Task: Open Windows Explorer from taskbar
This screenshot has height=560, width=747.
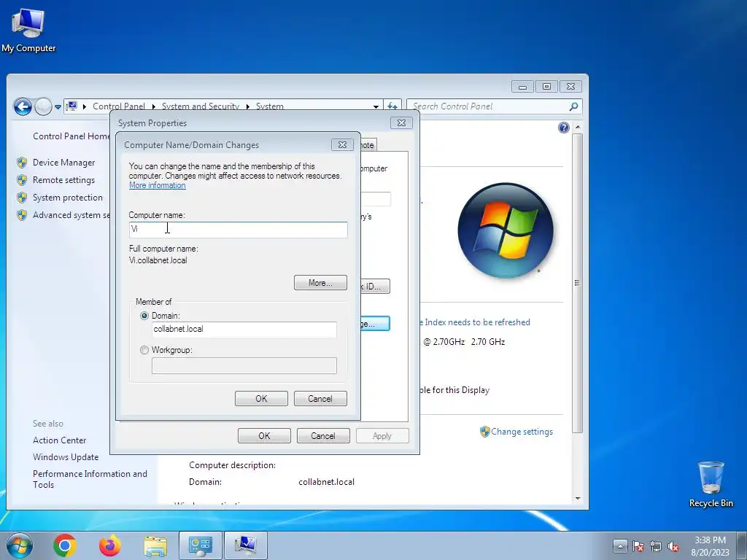Action: pyautogui.click(x=155, y=546)
